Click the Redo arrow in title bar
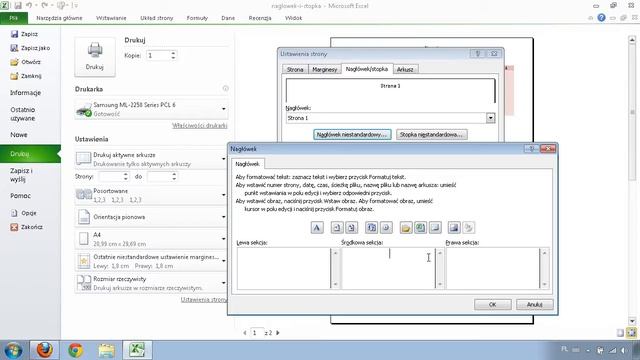Screen dimensions: 640x360 [44, 6]
